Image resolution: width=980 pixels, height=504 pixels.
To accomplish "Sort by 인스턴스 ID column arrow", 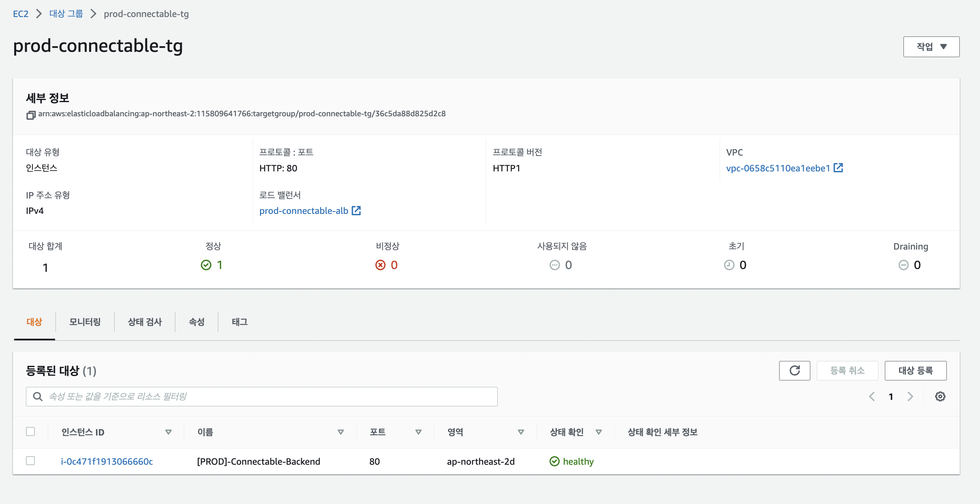I will (168, 432).
